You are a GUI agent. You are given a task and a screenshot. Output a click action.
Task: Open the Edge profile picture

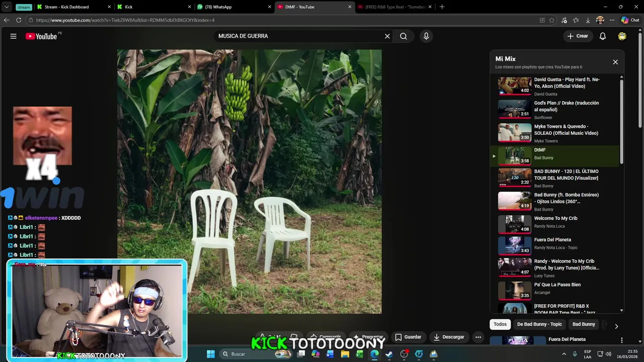pyautogui.click(x=600, y=20)
